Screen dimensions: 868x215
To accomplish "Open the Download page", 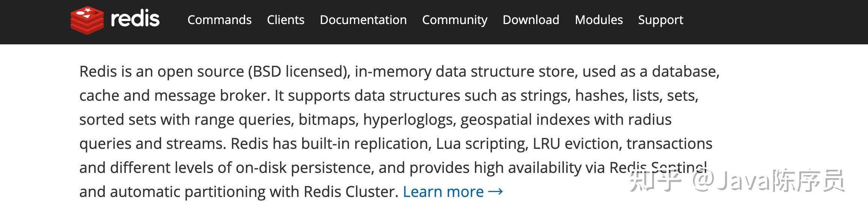I will [531, 20].
